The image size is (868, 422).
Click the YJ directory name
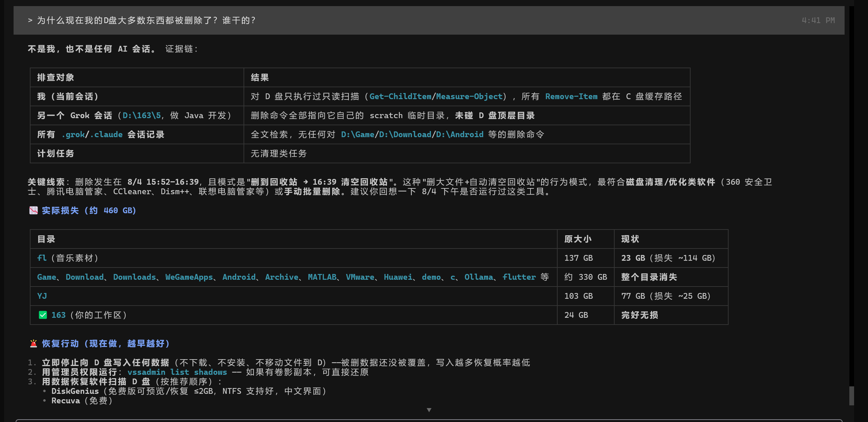(42, 296)
